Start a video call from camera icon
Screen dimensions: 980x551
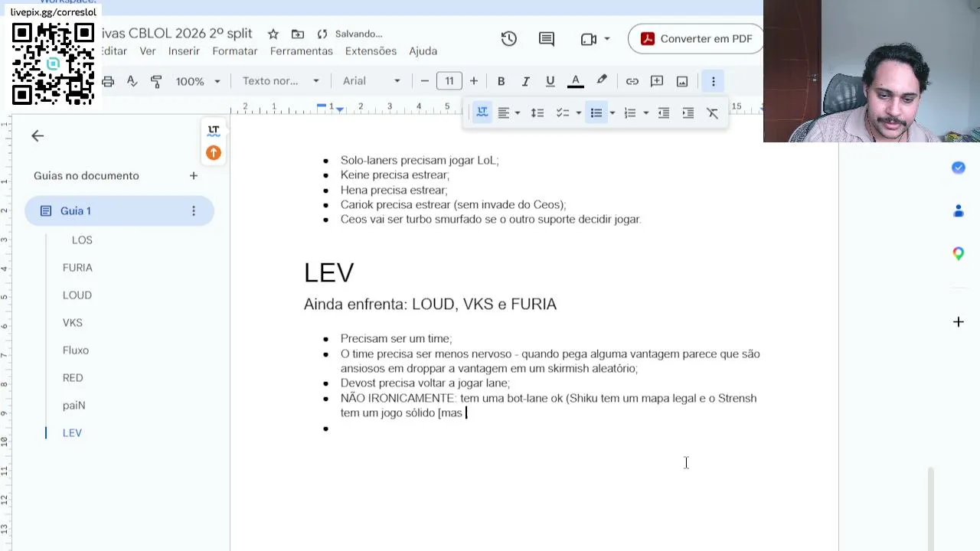pyautogui.click(x=588, y=39)
